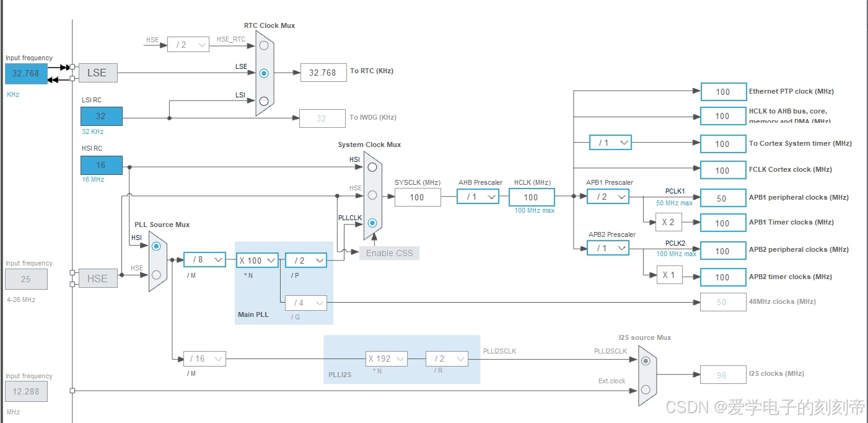This screenshot has height=423, width=868.
Task: Select HSI radio in PLL Source Mux
Action: [156, 246]
